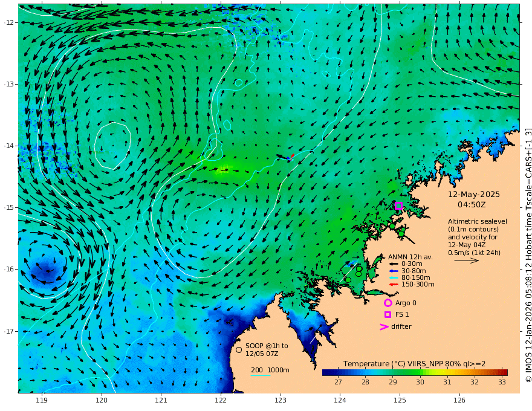The height and width of the screenshot is (411, 532).
Task: Select the magenta FS square legend icon
Action: [388, 315]
